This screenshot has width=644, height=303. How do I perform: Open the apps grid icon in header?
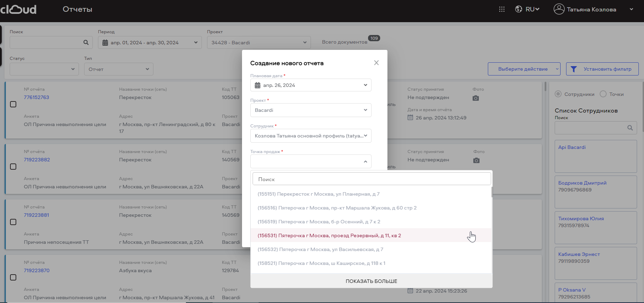coord(502,9)
